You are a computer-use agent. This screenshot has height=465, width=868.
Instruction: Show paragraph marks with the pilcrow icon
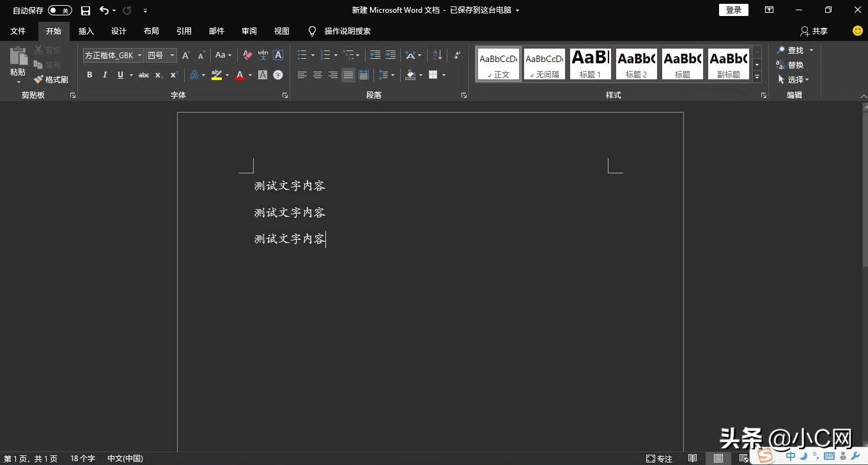pos(457,56)
